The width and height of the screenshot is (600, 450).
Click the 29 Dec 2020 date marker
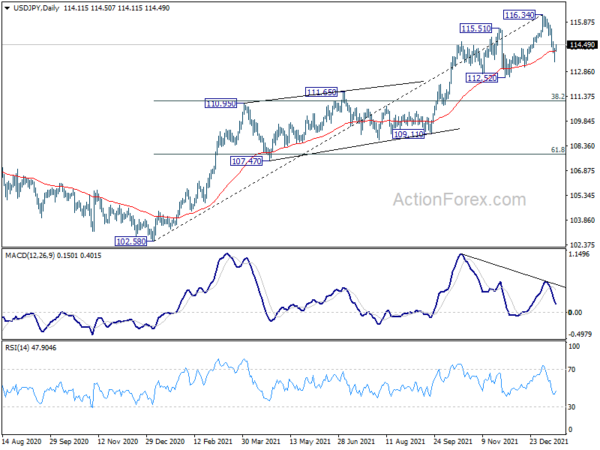tap(165, 441)
